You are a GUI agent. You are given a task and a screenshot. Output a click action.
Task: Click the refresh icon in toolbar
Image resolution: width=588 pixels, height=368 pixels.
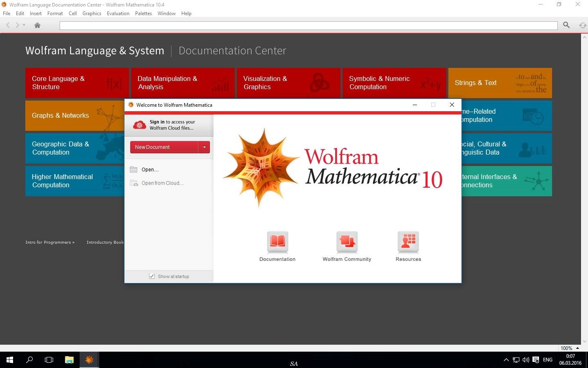point(583,25)
